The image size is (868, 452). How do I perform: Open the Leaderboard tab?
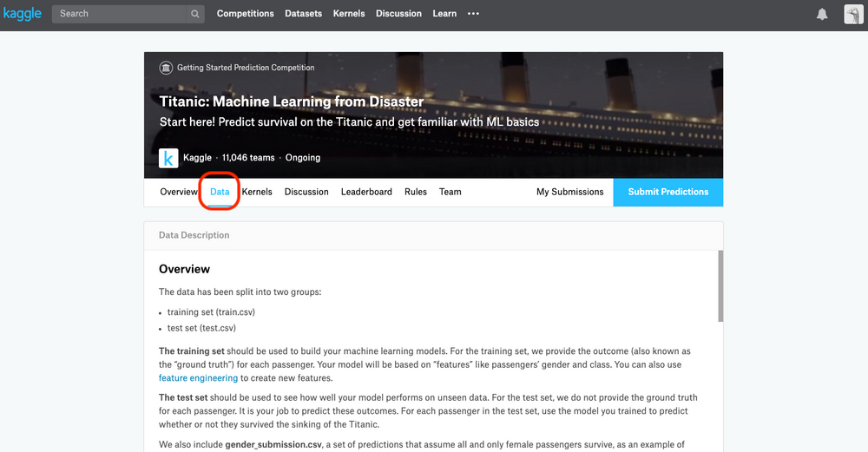[x=366, y=192]
